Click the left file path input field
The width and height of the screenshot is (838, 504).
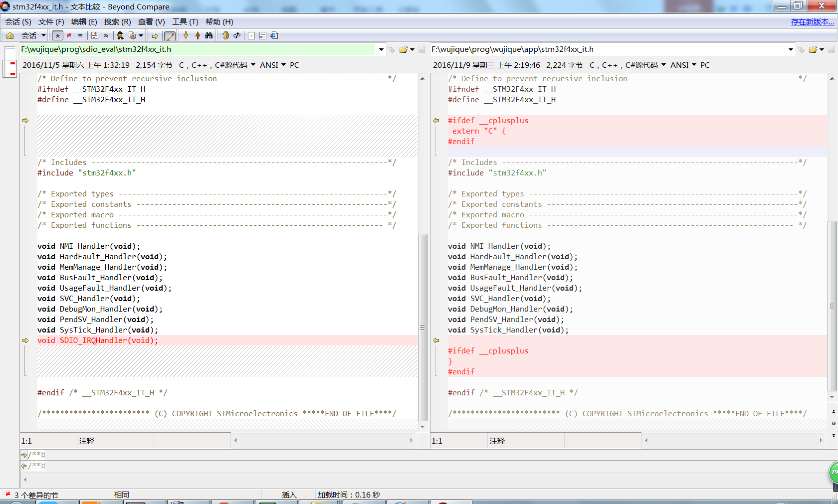198,49
